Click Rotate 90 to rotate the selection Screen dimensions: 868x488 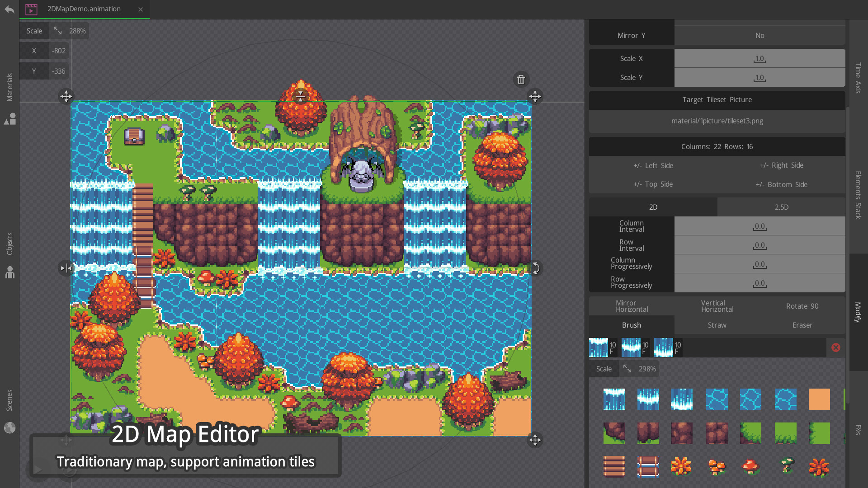coord(802,306)
